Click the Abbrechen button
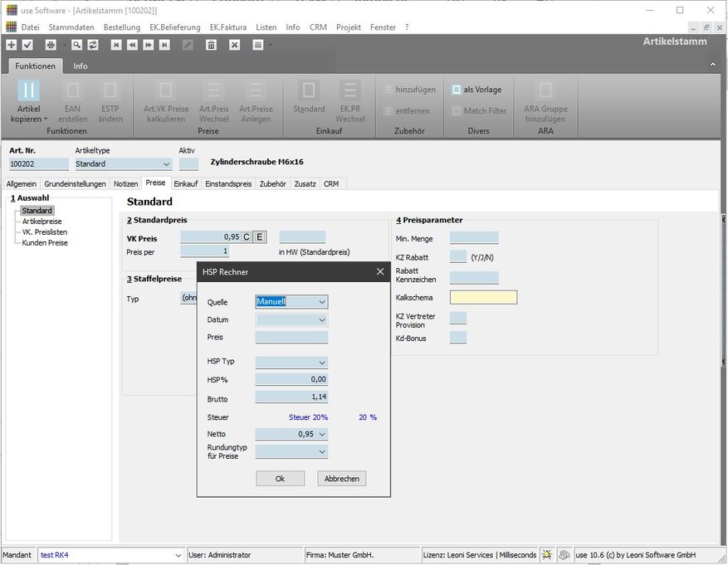 [341, 479]
